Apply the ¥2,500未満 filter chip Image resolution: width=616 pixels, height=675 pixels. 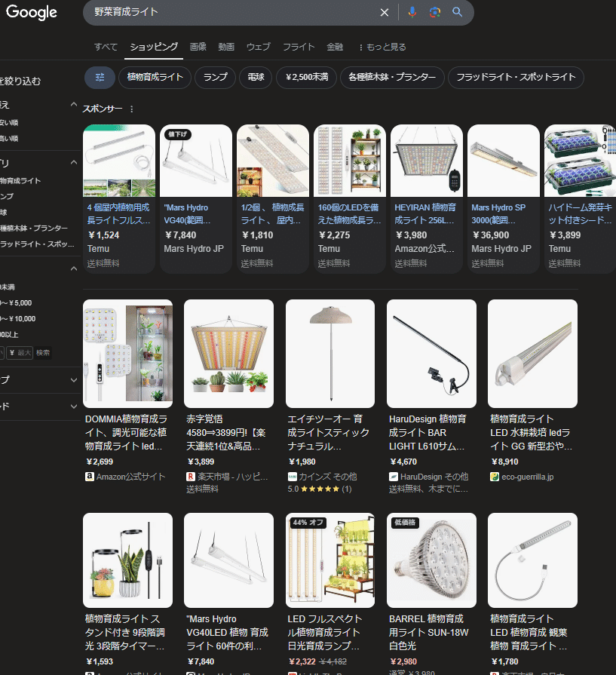click(307, 78)
